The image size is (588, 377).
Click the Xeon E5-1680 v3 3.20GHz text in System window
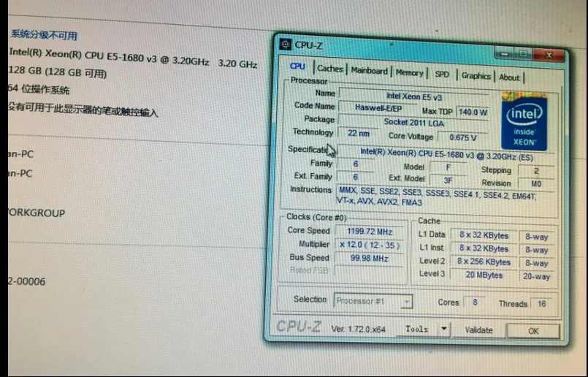coord(133,58)
